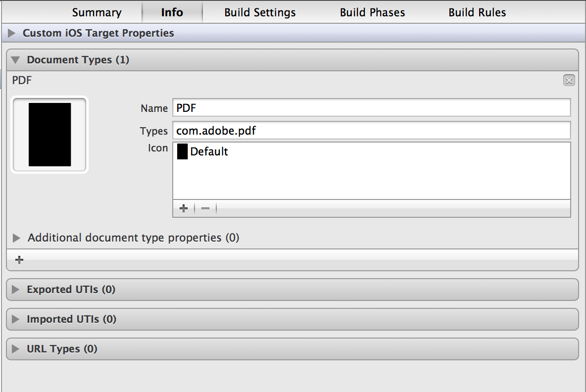The width and height of the screenshot is (586, 392).
Task: Click the document Name field
Action: point(371,108)
